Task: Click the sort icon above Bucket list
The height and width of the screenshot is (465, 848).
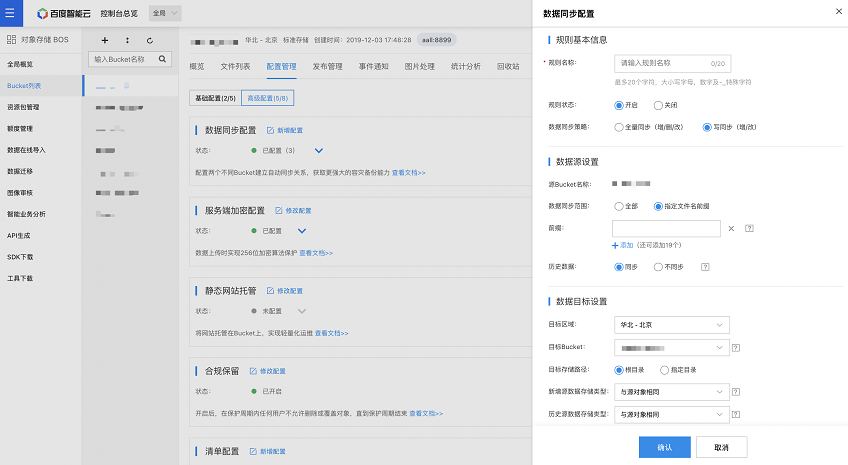Action: click(x=127, y=40)
